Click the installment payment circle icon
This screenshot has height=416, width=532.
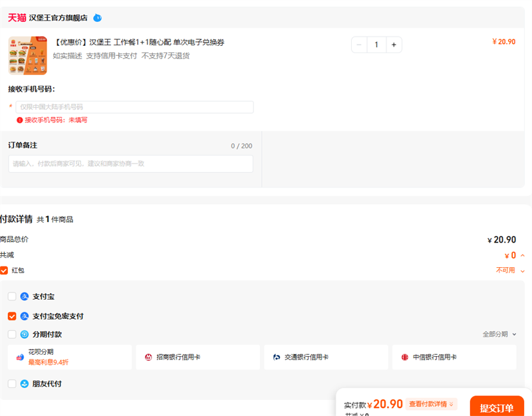click(x=25, y=334)
